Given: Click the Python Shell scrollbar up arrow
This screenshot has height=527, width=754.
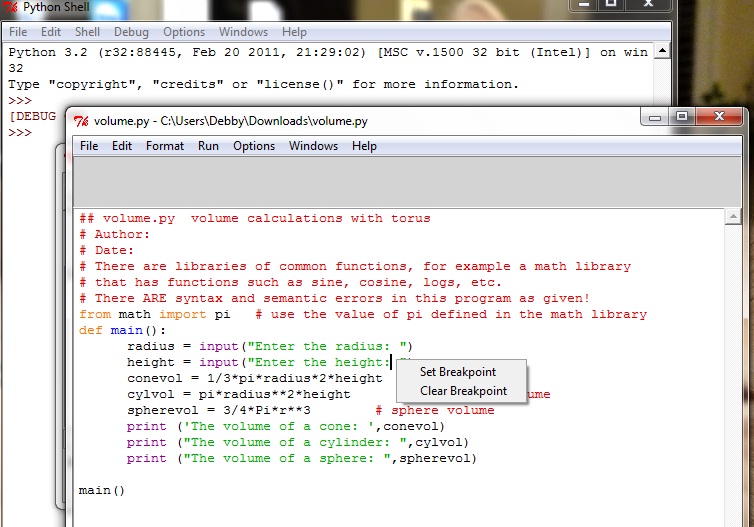Looking at the screenshot, I should (x=663, y=50).
